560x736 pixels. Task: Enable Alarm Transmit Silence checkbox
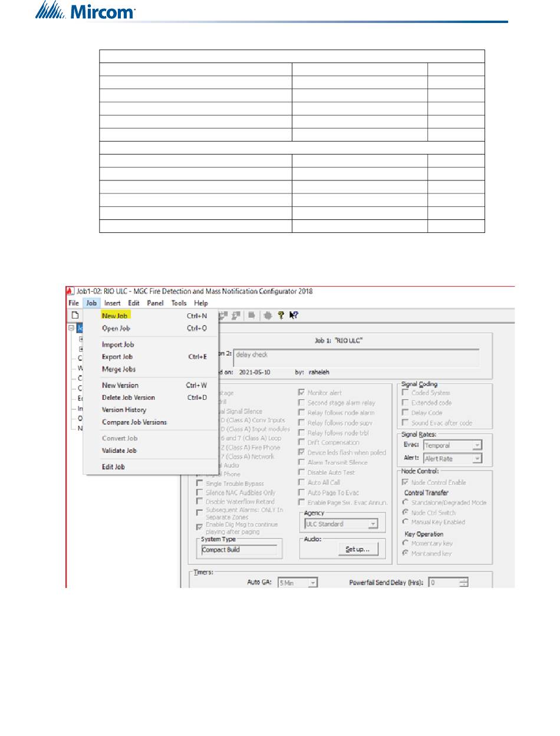pos(302,463)
